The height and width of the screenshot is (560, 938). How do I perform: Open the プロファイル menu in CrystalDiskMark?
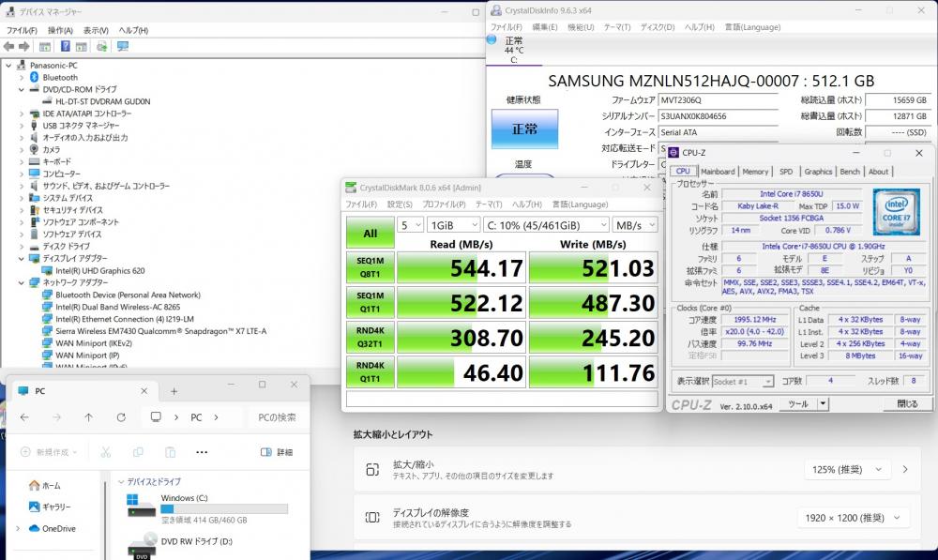point(444,204)
